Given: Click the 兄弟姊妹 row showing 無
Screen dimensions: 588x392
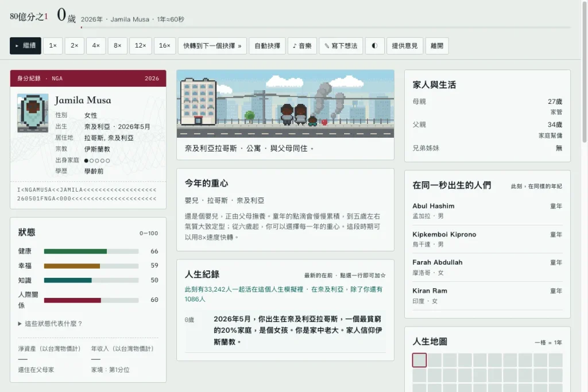Looking at the screenshot, I should point(487,148).
